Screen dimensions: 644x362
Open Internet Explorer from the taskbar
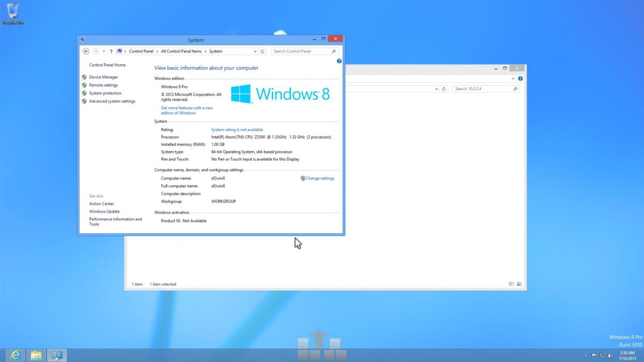coord(14,355)
